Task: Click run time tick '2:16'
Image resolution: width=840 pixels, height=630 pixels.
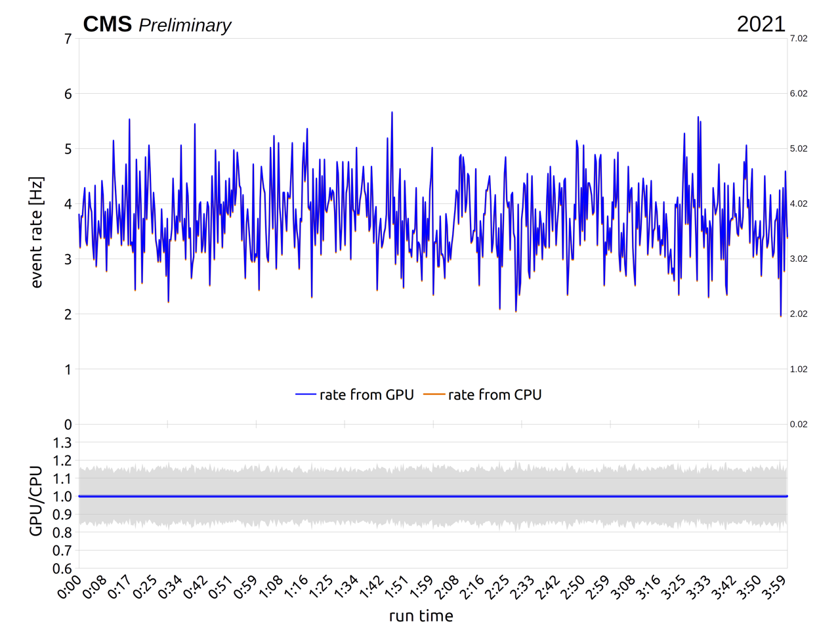Action: tap(474, 587)
